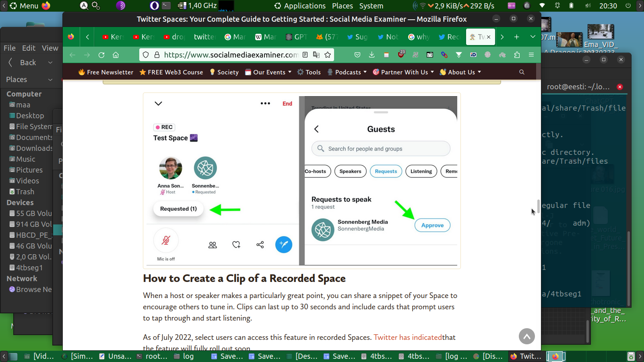Switch to the 'Rec' Twitter tab

[x=450, y=37]
